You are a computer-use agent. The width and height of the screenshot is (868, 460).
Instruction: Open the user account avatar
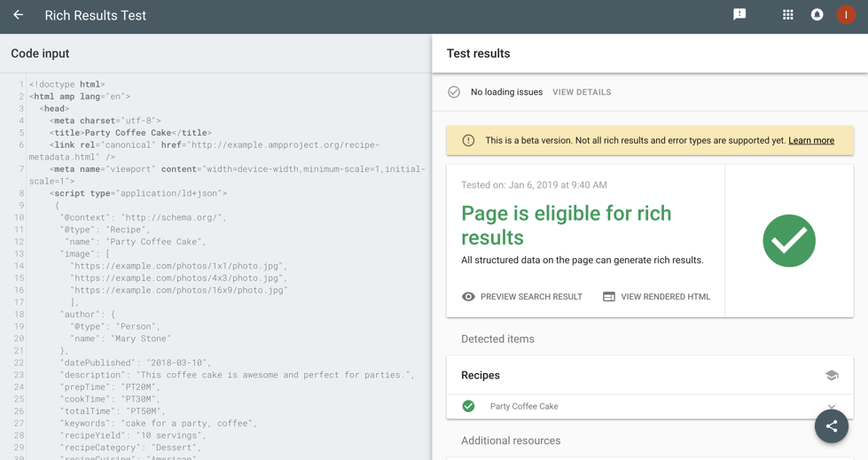pyautogui.click(x=846, y=15)
